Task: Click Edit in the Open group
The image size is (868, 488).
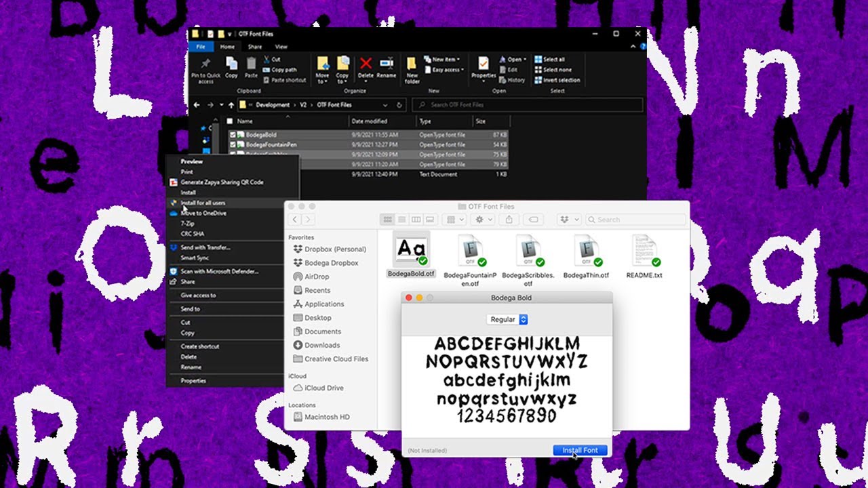Action: (x=509, y=70)
